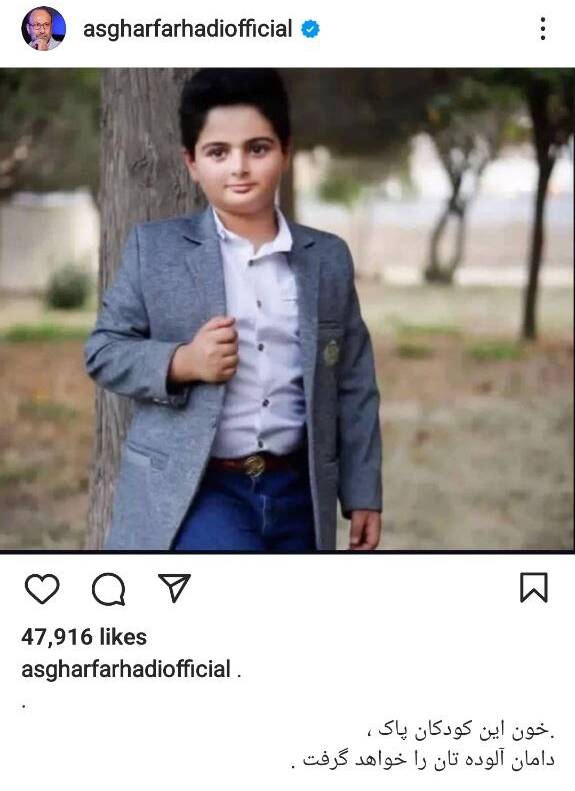Click the lone dot below caption username

point(24,706)
